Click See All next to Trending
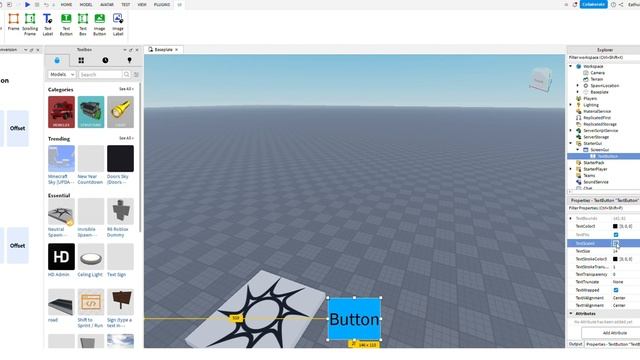Viewport: 640px width, 360px height. [x=126, y=138]
